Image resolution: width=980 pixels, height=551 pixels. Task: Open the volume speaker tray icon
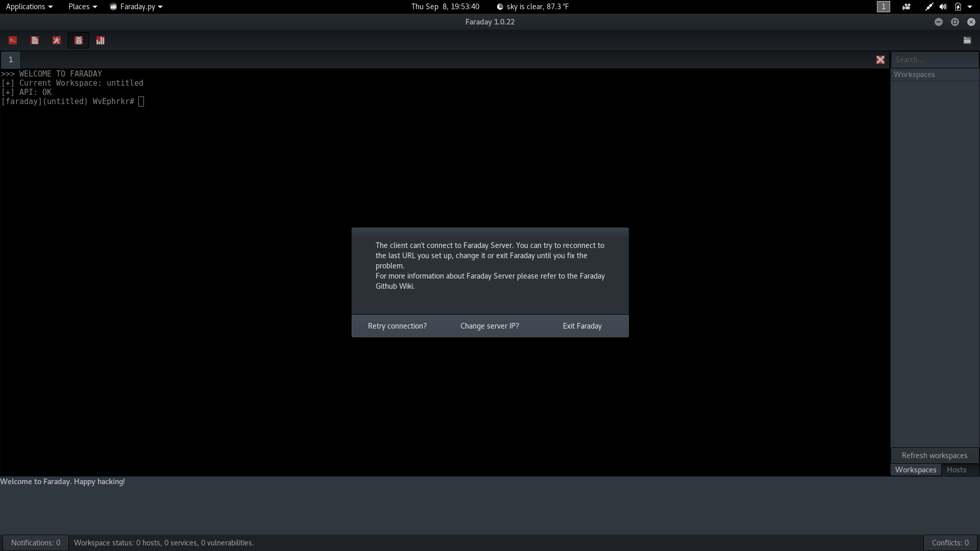943,7
